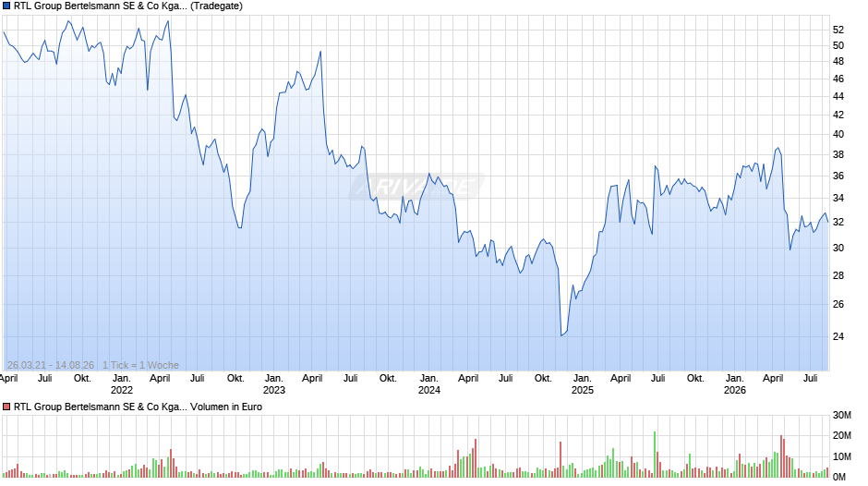Click the 40 price axis label
The image size is (868, 486).
(838, 134)
